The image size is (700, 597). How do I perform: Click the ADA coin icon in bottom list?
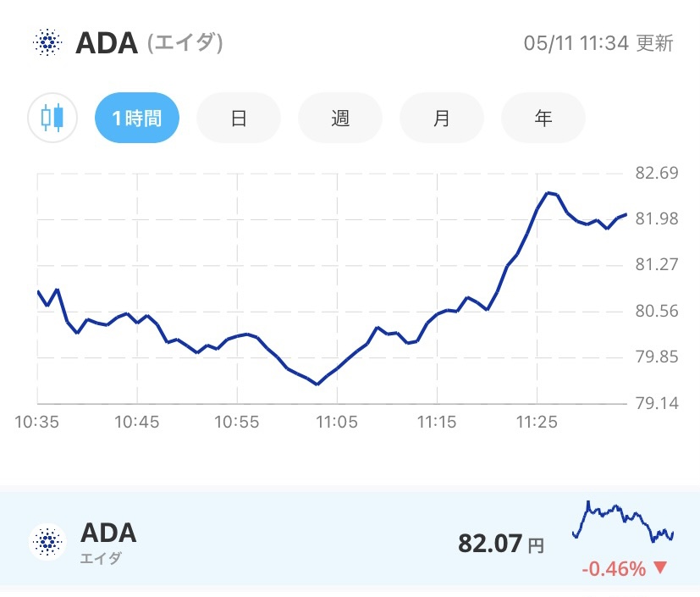tap(47, 539)
